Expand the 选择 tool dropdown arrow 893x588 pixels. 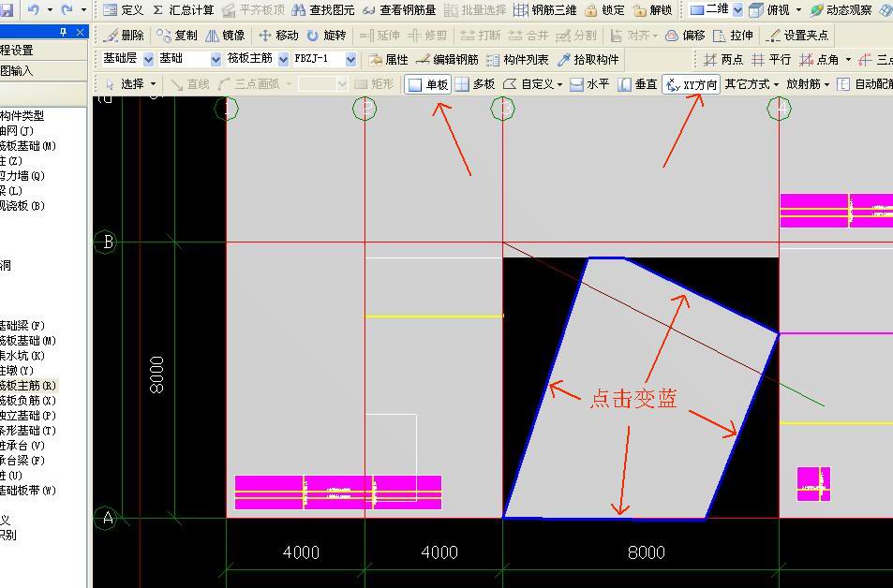point(153,84)
